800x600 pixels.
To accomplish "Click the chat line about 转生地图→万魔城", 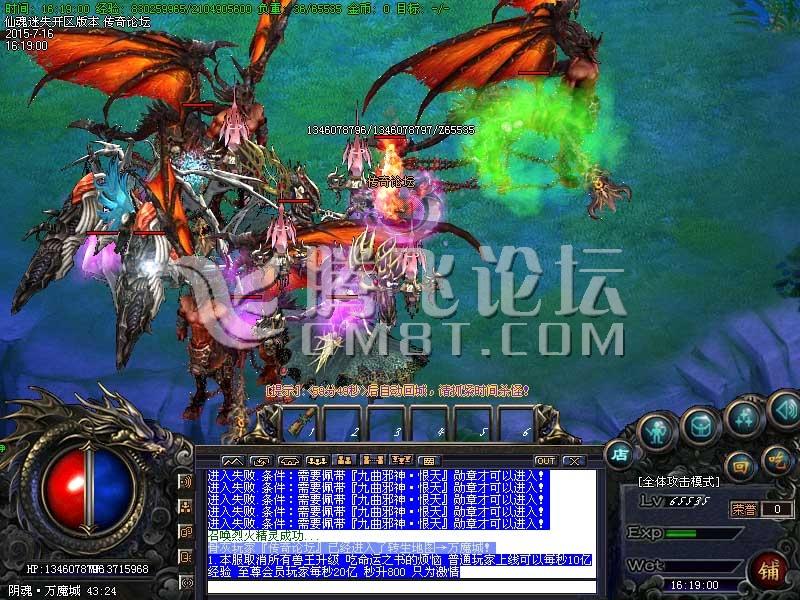I will point(350,548).
